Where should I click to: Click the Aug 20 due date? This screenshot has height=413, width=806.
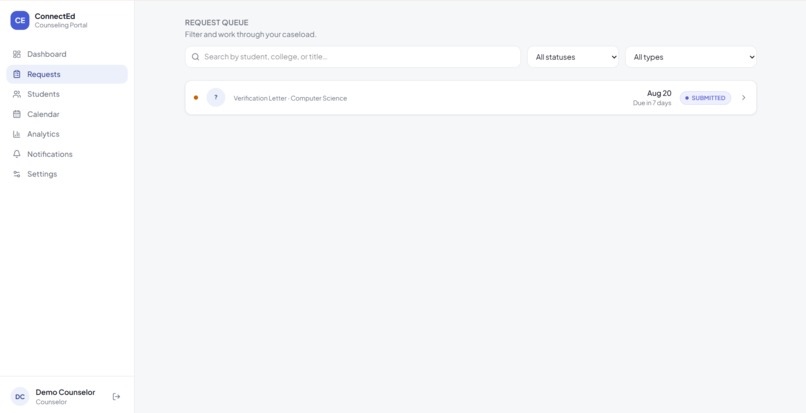659,93
